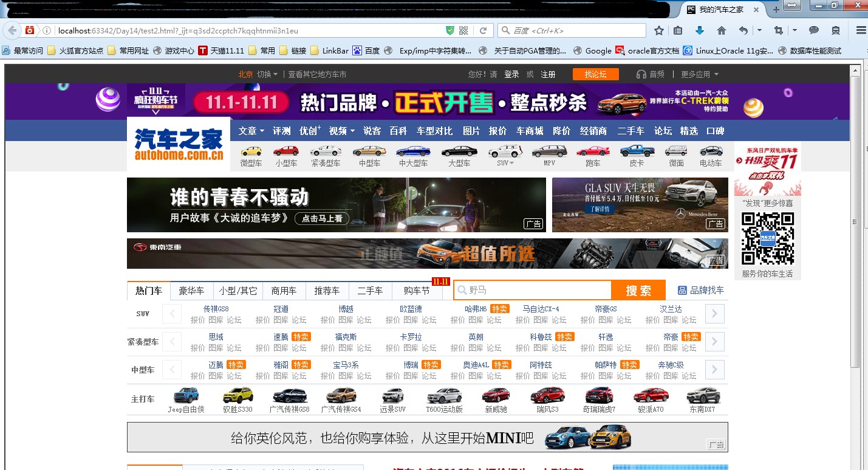
Task: Switch to the 商用车 tab
Action: pos(284,291)
